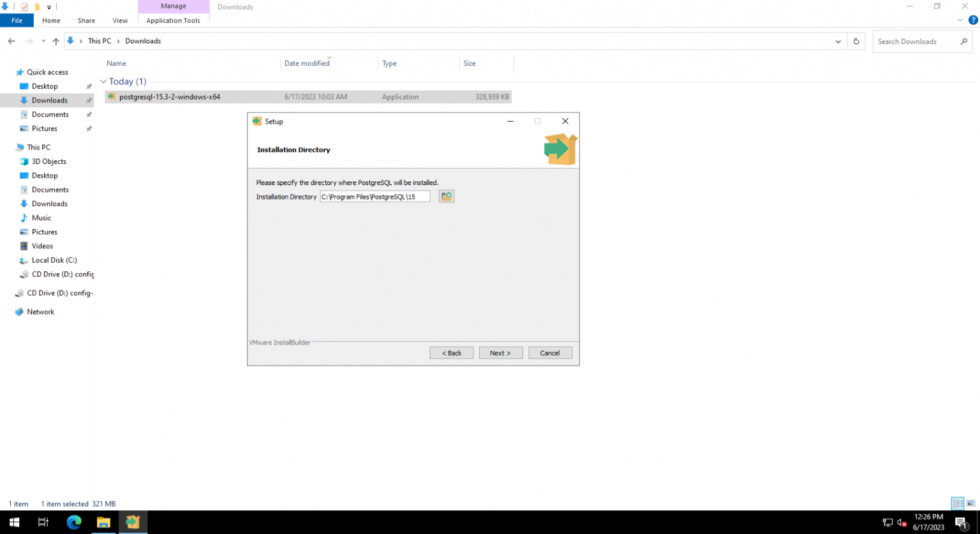
Task: Open Microsoft Edge from the taskbar
Action: (x=74, y=521)
